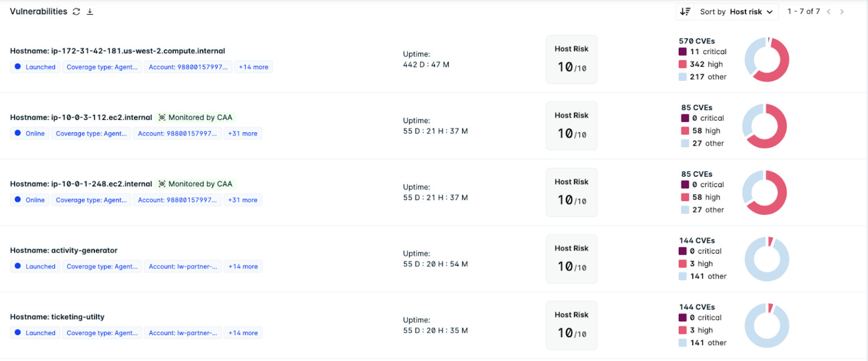
Task: Open the Sort by Host risk dropdown
Action: 736,12
